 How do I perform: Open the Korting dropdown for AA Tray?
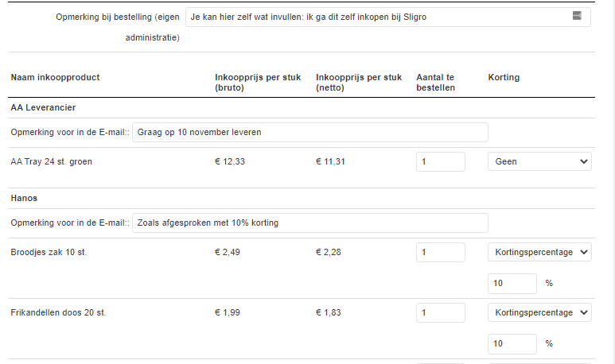pyautogui.click(x=539, y=161)
